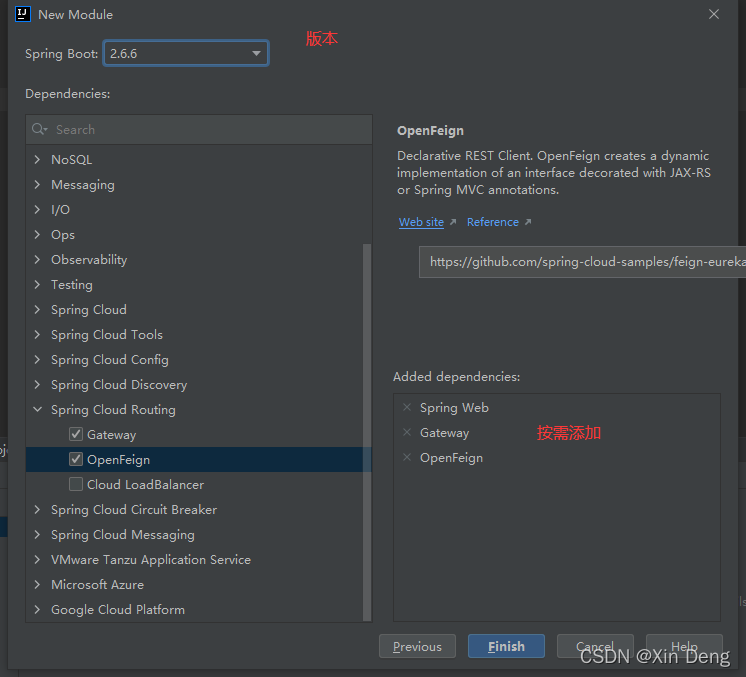The height and width of the screenshot is (677, 746).
Task: Expand Spring Cloud Messaging category
Action: 38,534
